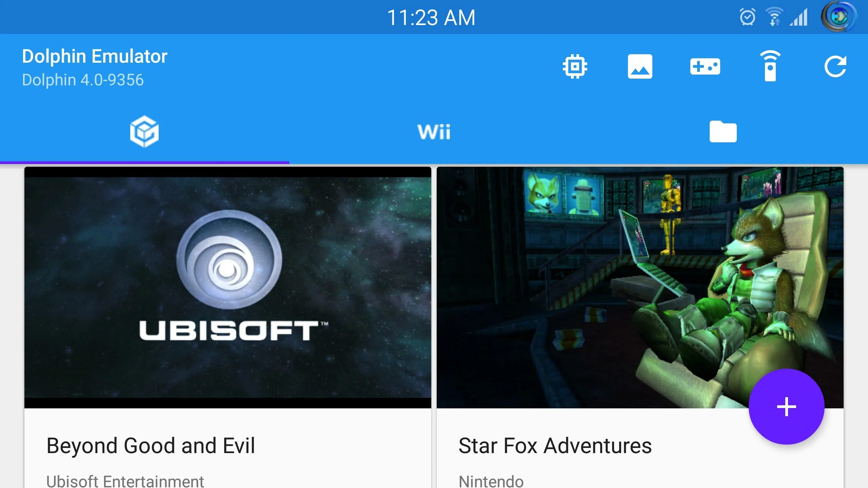The image size is (868, 488).
Task: Open Beyond Good and Evil cover image
Action: click(228, 287)
